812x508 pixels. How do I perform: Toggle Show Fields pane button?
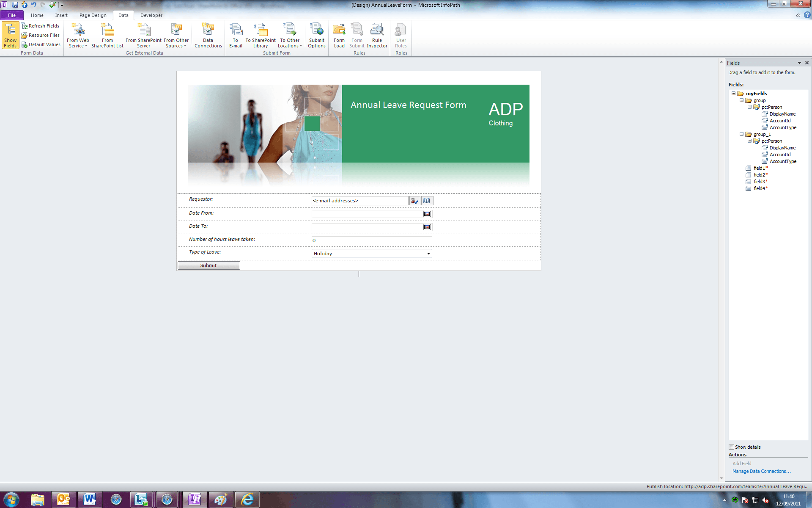[10, 36]
